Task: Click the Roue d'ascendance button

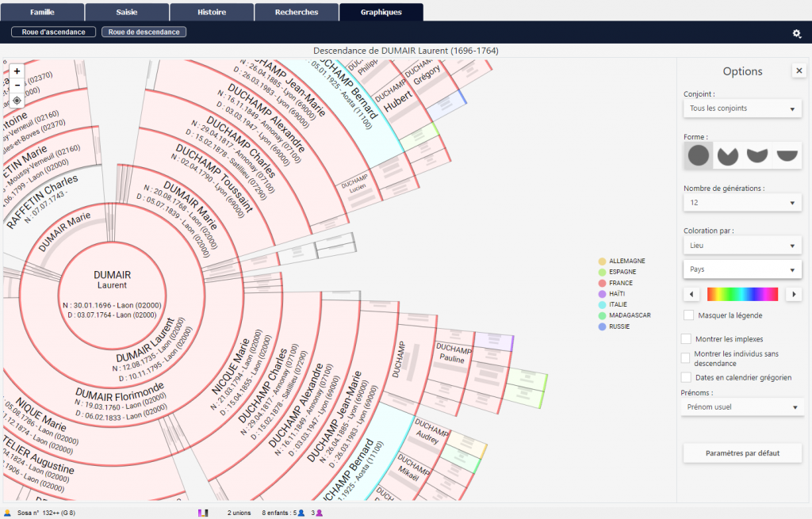Action: [54, 32]
